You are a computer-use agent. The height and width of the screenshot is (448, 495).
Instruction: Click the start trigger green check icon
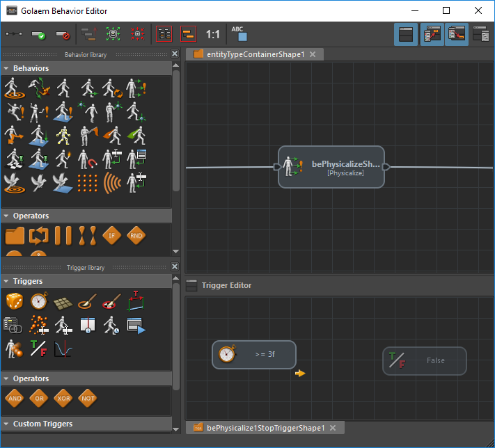pyautogui.click(x=38, y=34)
